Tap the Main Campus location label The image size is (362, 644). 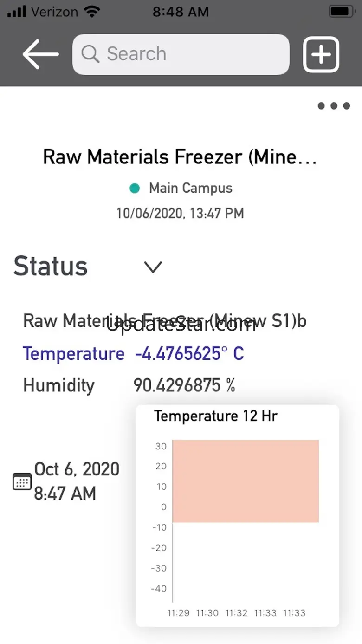[x=191, y=188]
